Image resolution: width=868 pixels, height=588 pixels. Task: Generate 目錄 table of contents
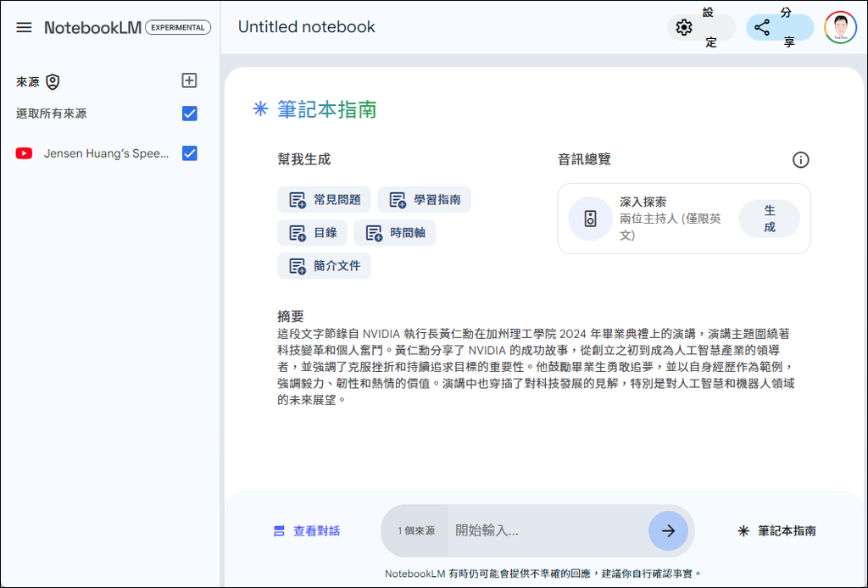(x=312, y=233)
